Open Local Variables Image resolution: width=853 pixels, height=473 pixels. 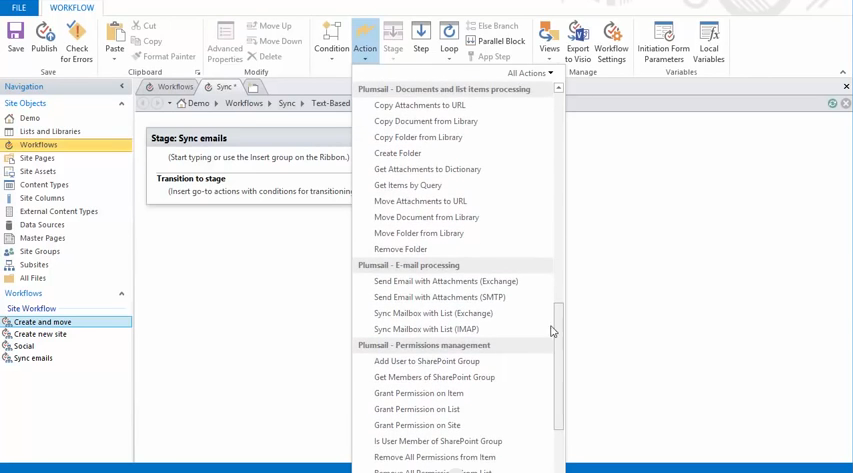pyautogui.click(x=709, y=42)
